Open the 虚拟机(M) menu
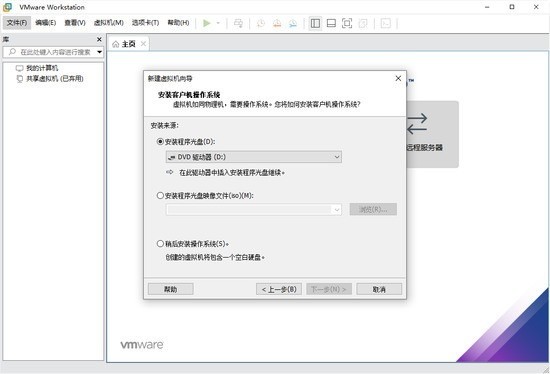Viewport: 550px width, 374px height. (108, 23)
